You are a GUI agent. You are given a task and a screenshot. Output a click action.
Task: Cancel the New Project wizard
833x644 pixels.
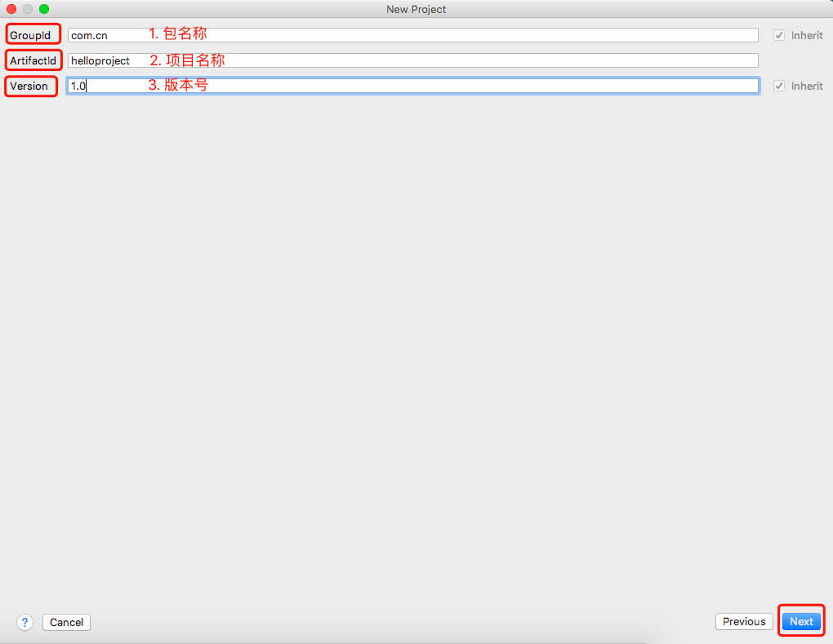click(66, 622)
